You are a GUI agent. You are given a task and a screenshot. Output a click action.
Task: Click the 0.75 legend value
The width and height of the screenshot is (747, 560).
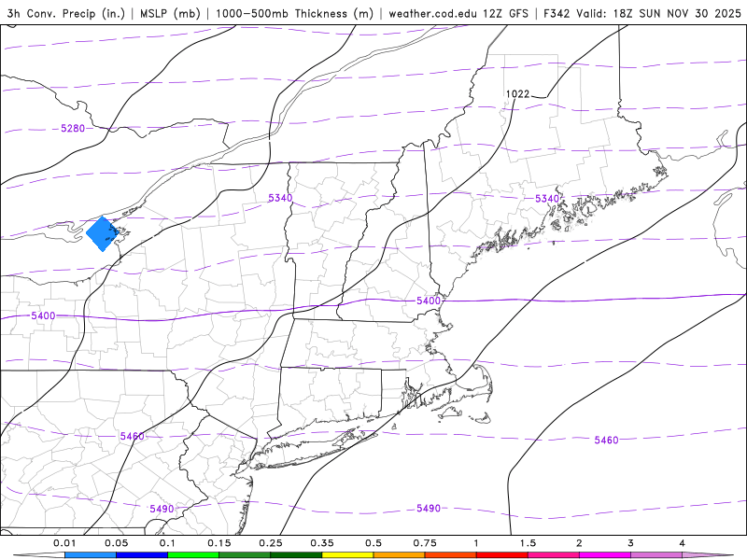[x=425, y=543]
